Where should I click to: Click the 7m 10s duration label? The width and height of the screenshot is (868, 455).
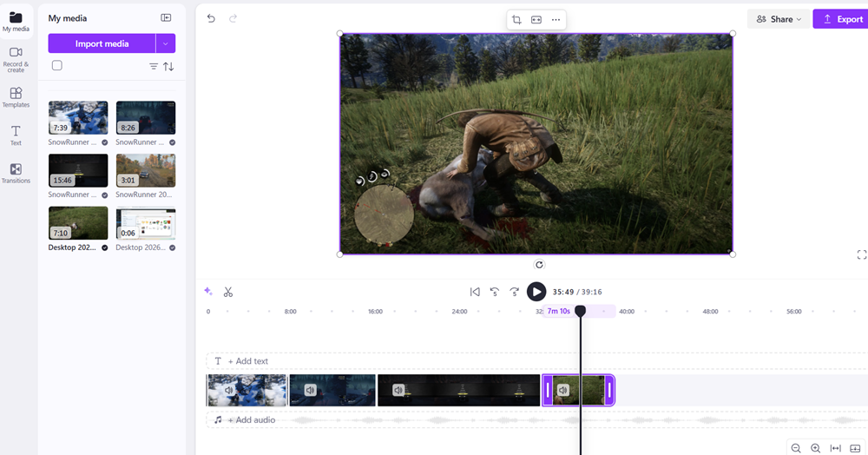(558, 311)
